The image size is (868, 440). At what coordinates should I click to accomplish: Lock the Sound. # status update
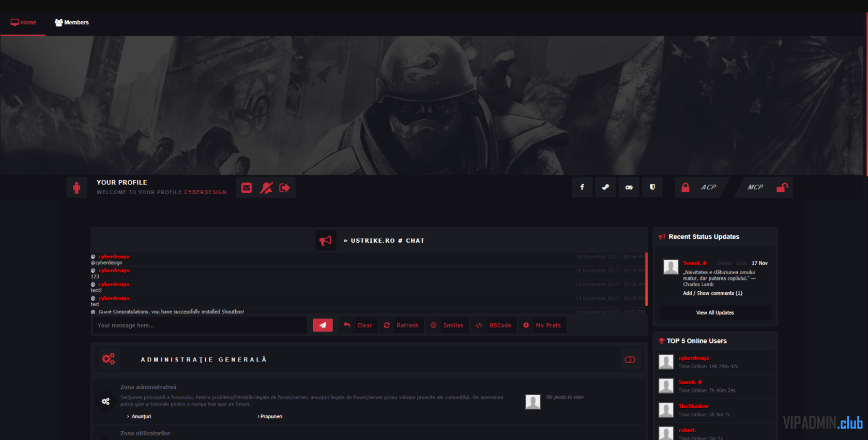(742, 263)
